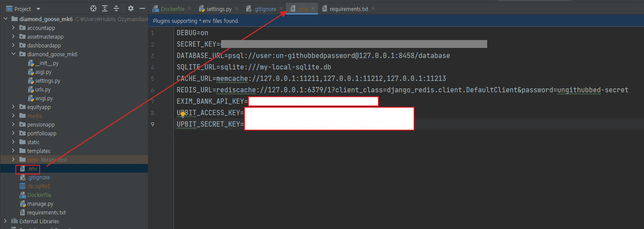Click the Collapse All icon in Project toolbar
This screenshot has height=229, width=644.
pyautogui.click(x=116, y=8)
